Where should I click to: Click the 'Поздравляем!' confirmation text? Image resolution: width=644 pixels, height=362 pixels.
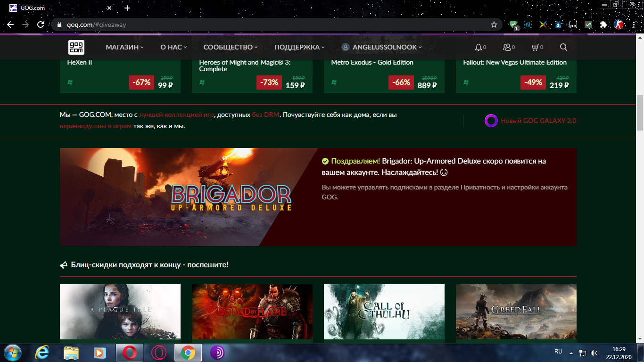(355, 161)
